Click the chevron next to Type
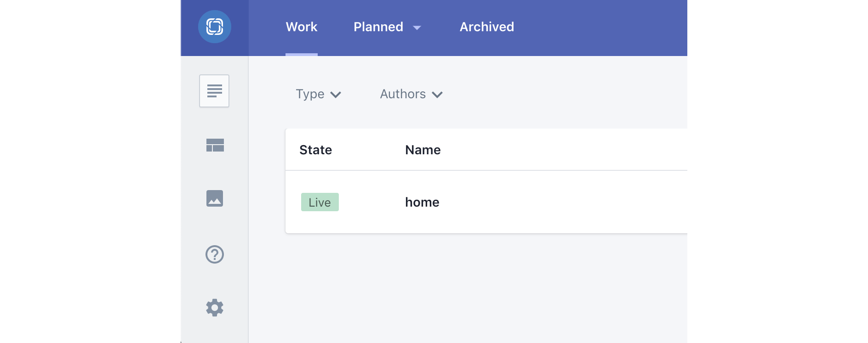The height and width of the screenshot is (343, 868). point(336,95)
